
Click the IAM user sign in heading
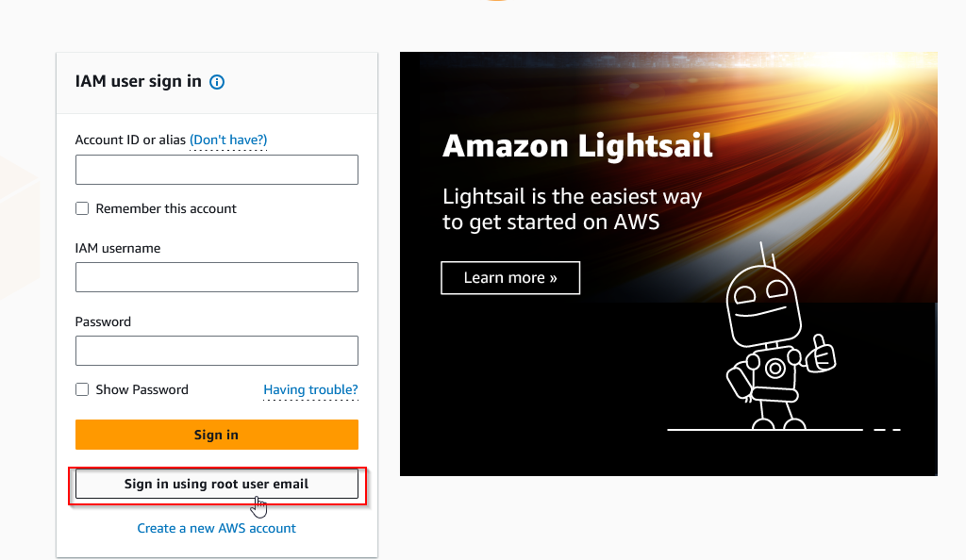[138, 81]
